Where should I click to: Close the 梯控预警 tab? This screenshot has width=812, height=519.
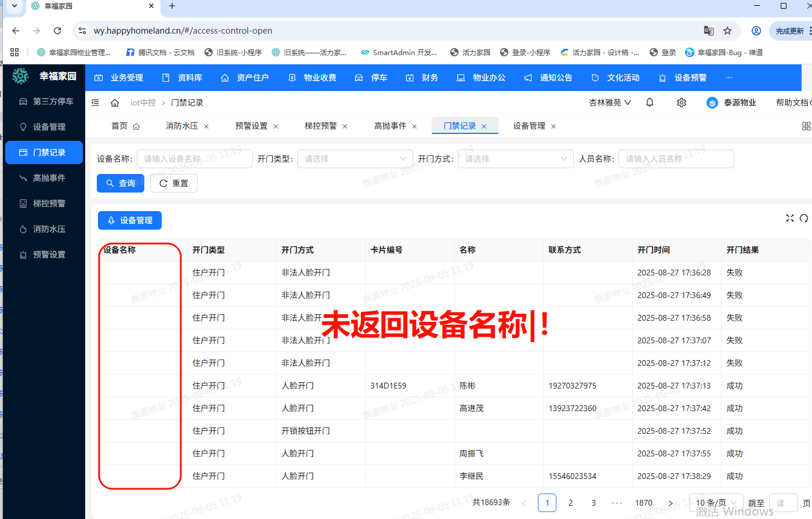pyautogui.click(x=345, y=126)
